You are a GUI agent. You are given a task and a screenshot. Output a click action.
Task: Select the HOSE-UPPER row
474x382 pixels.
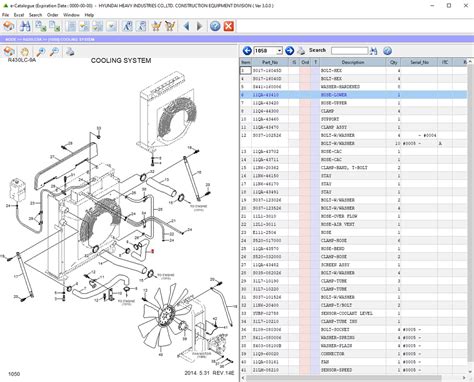tap(354, 103)
